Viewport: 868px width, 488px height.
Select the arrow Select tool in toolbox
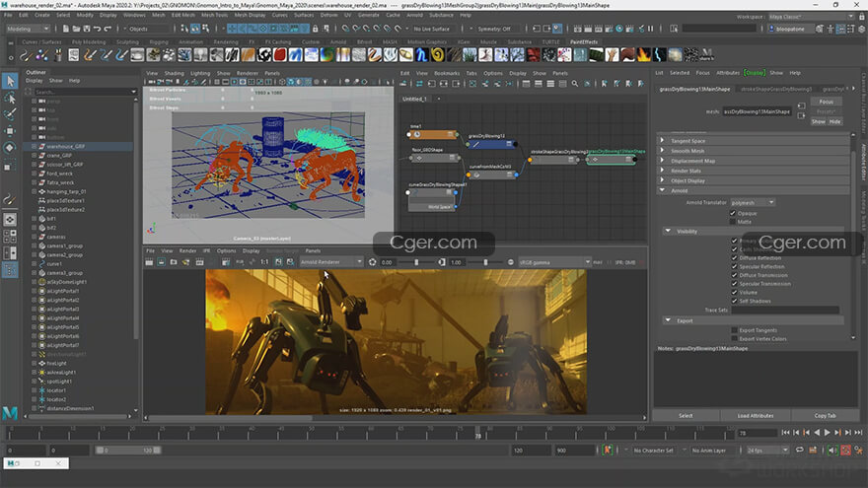coord(10,81)
